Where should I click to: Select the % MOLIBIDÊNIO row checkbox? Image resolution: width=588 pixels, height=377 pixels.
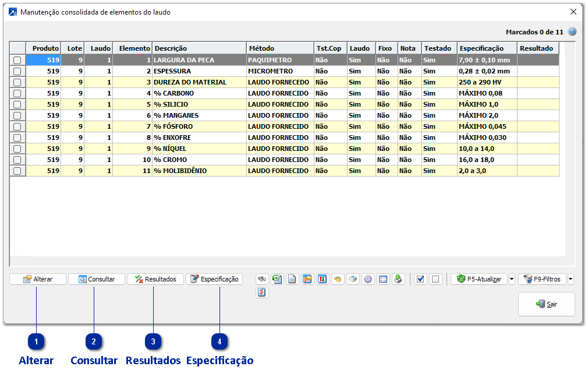tap(17, 171)
